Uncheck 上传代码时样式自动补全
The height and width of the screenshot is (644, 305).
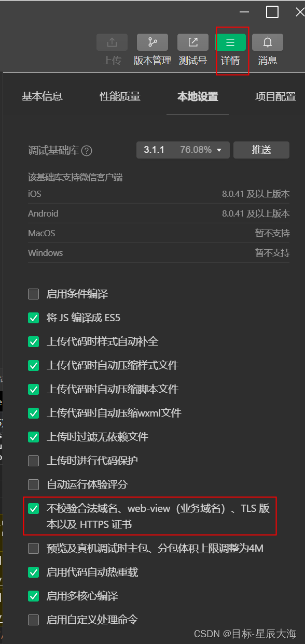(33, 341)
